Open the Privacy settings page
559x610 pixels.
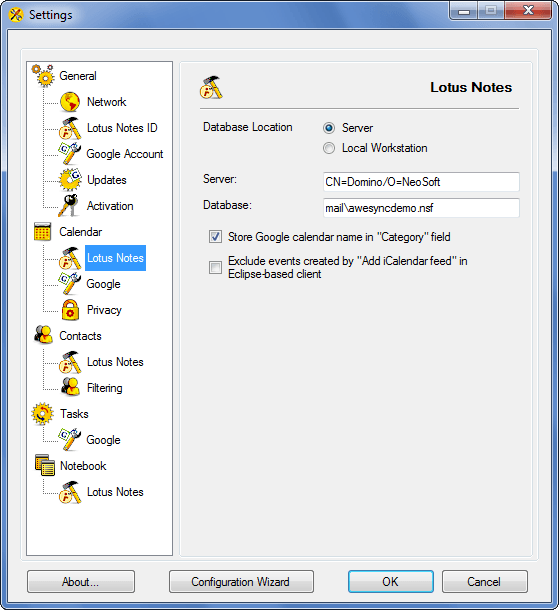[104, 310]
